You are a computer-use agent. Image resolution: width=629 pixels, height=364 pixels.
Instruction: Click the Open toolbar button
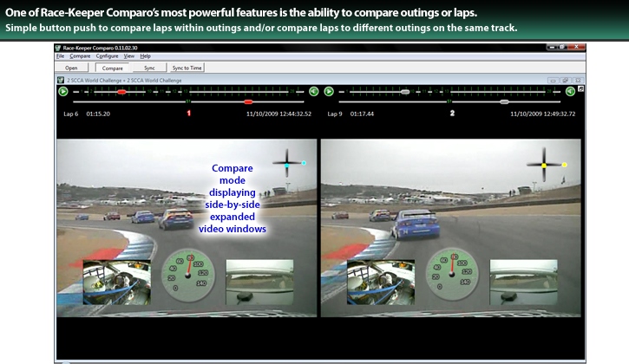click(x=71, y=67)
